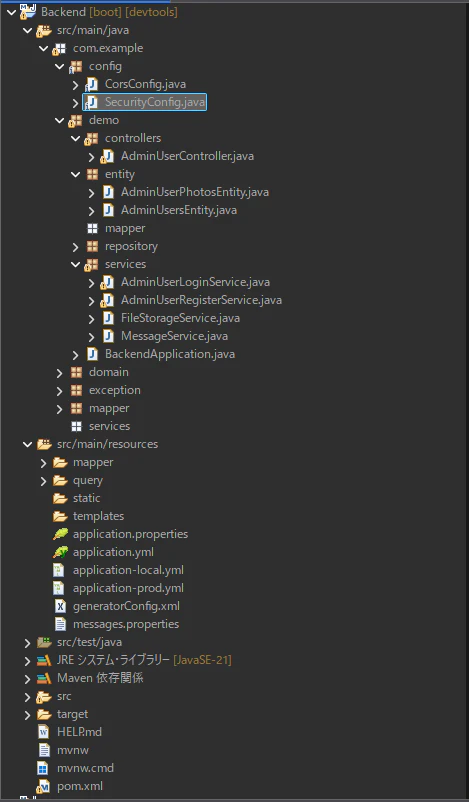Screen dimensions: 469x802
Task: Collapse the src/main/java tree node
Action: pyautogui.click(x=27, y=30)
